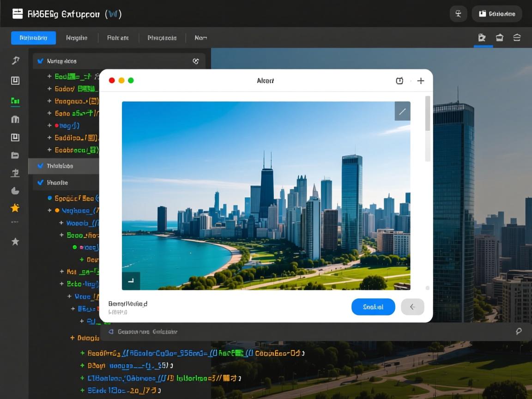The width and height of the screenshot is (532, 399).
Task: Toggle the top checked panel header checkbox
Action: [x=40, y=61]
